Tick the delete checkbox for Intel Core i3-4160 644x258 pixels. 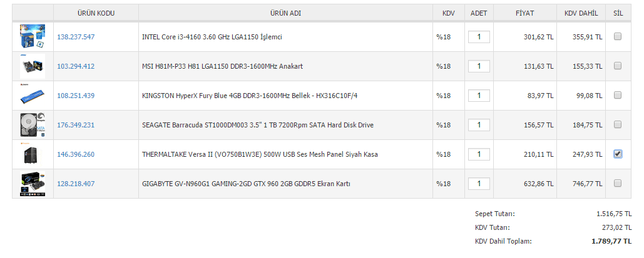tap(618, 37)
